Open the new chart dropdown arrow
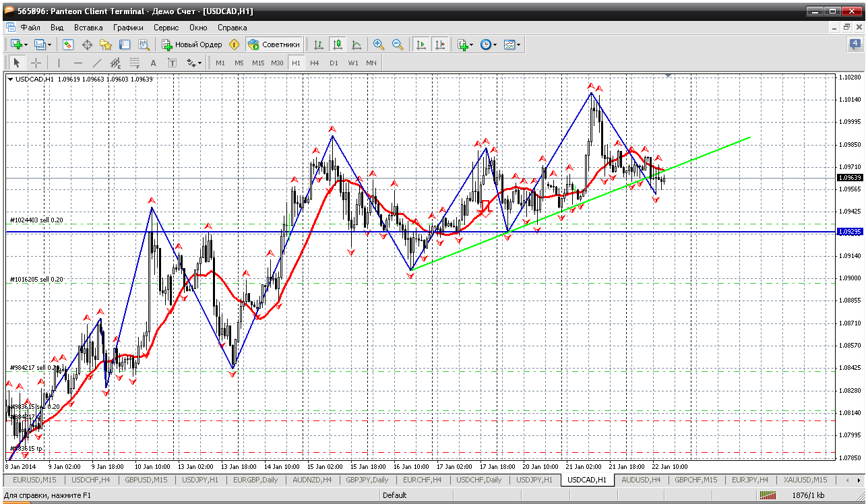The width and height of the screenshot is (868, 504). coord(26,44)
